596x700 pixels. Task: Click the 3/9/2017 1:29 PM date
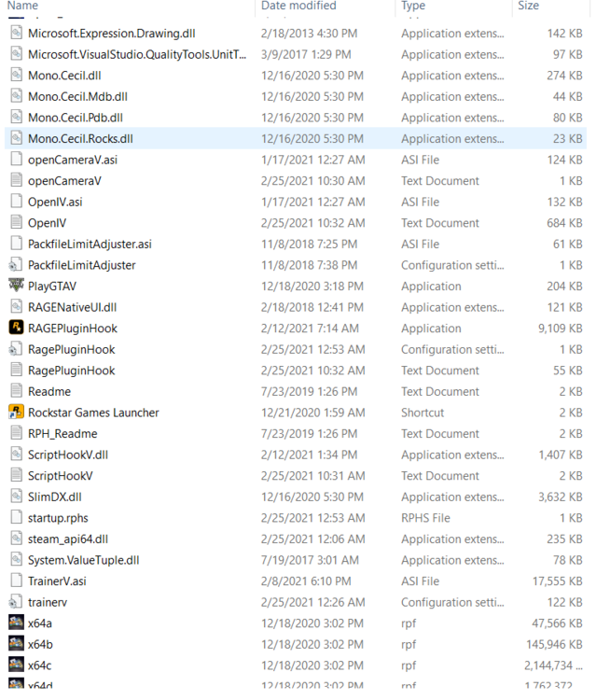(306, 54)
